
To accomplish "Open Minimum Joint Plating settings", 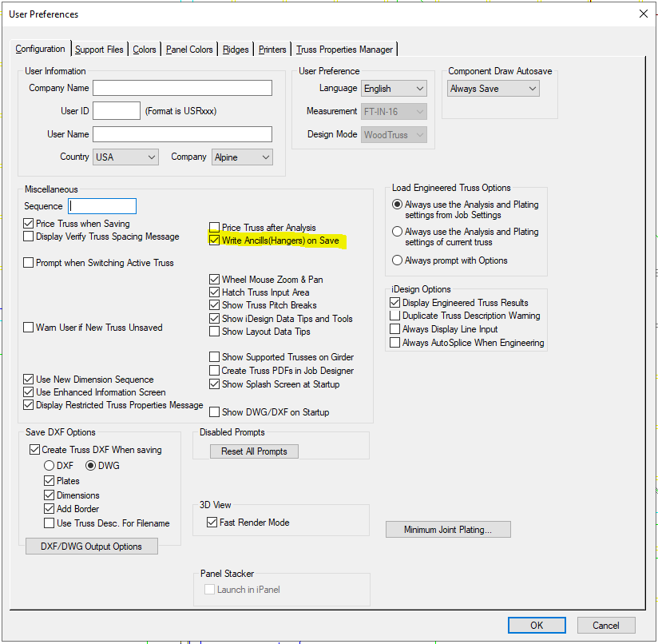I will coord(448,529).
